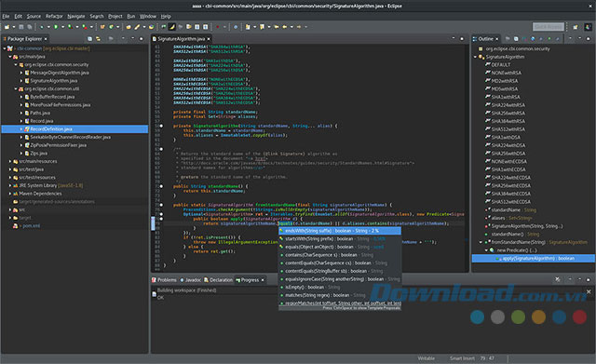This screenshot has width=596, height=364.
Task: Toggle the Breadcrumb toolbar button
Action: (x=163, y=27)
